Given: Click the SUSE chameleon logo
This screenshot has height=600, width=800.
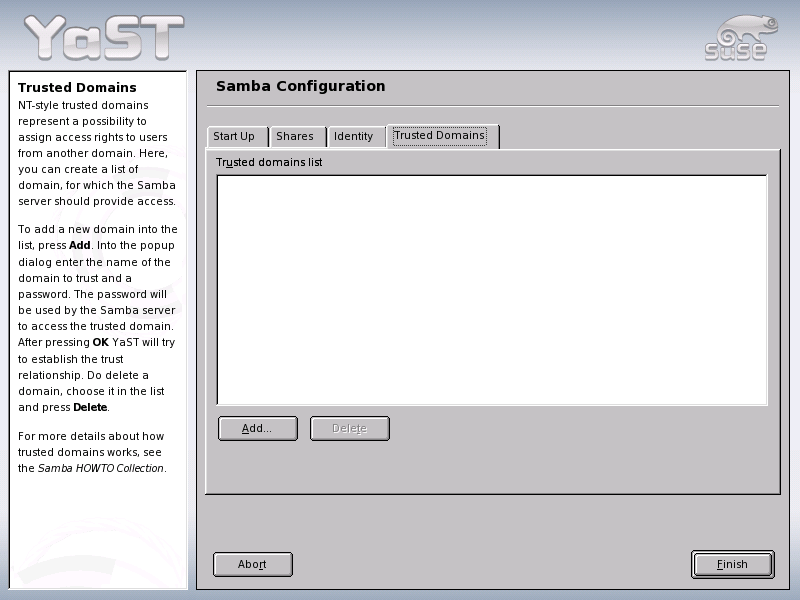Looking at the screenshot, I should [741, 38].
